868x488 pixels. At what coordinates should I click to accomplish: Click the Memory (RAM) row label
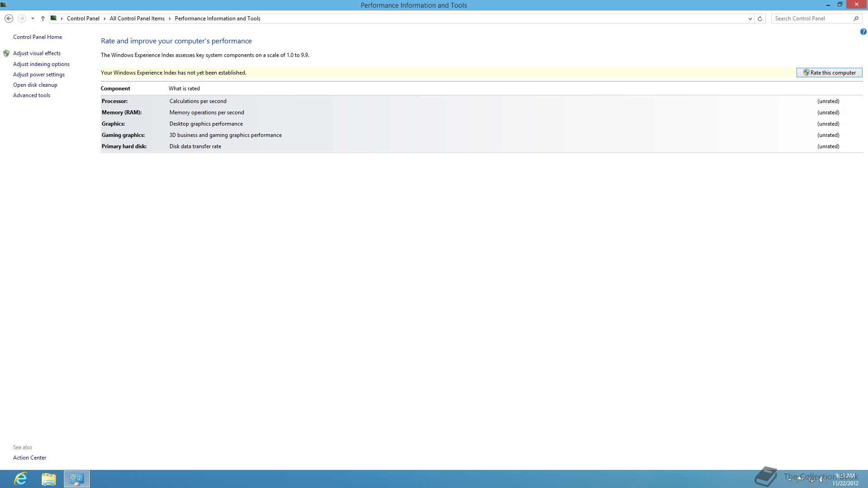pyautogui.click(x=122, y=113)
